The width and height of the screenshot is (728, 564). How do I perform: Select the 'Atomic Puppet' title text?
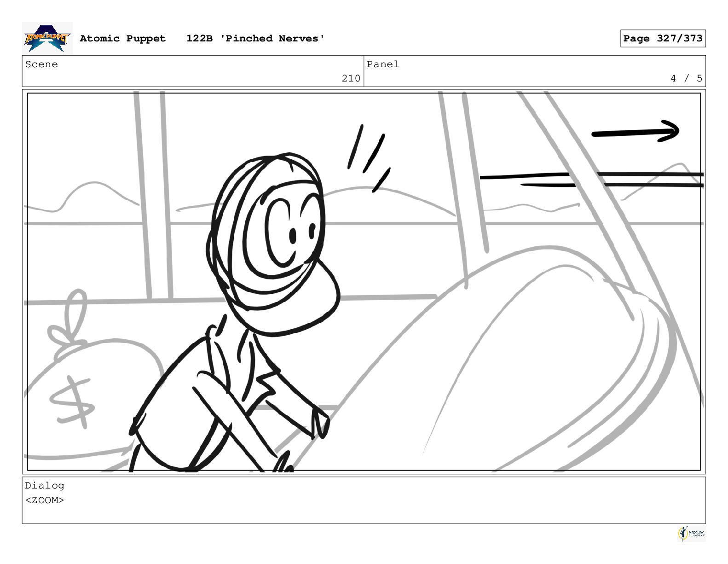pos(122,39)
